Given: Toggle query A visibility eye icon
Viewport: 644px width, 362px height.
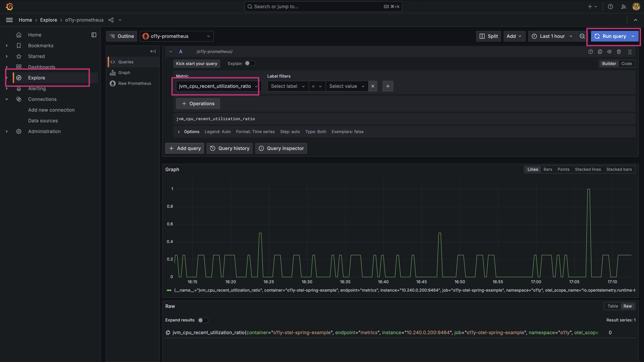Looking at the screenshot, I should (x=609, y=52).
